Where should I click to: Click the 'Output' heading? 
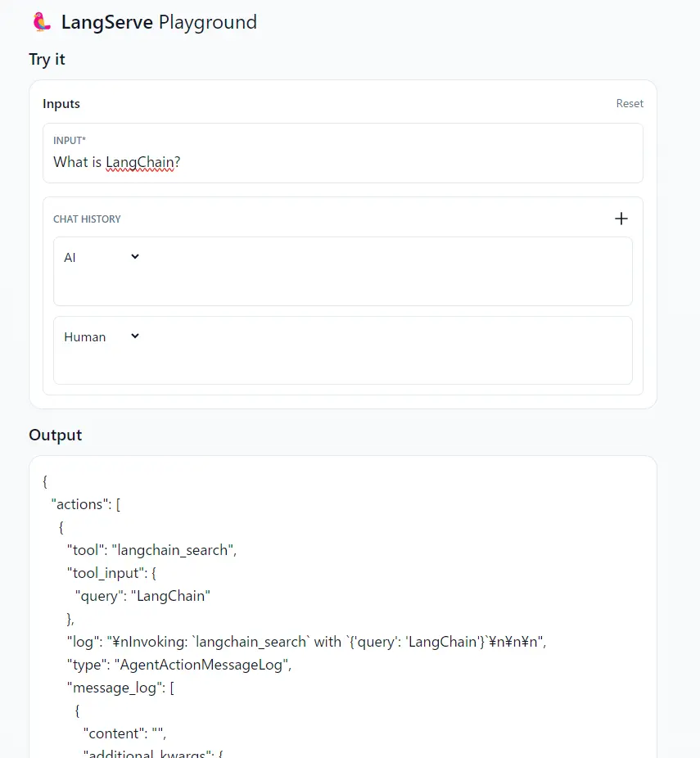tap(56, 435)
